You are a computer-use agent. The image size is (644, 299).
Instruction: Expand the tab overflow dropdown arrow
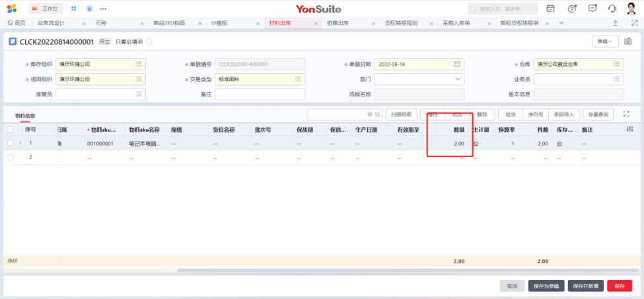pyautogui.click(x=561, y=23)
